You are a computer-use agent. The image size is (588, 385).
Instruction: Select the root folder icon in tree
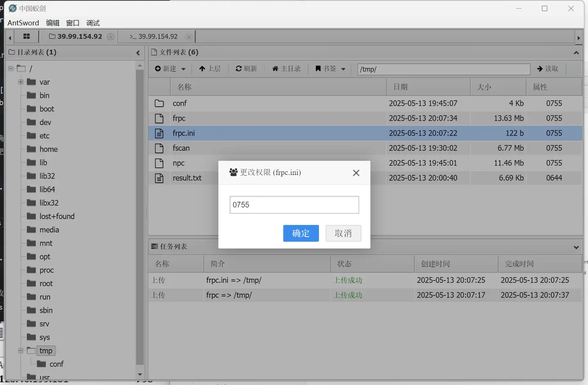[x=31, y=284]
